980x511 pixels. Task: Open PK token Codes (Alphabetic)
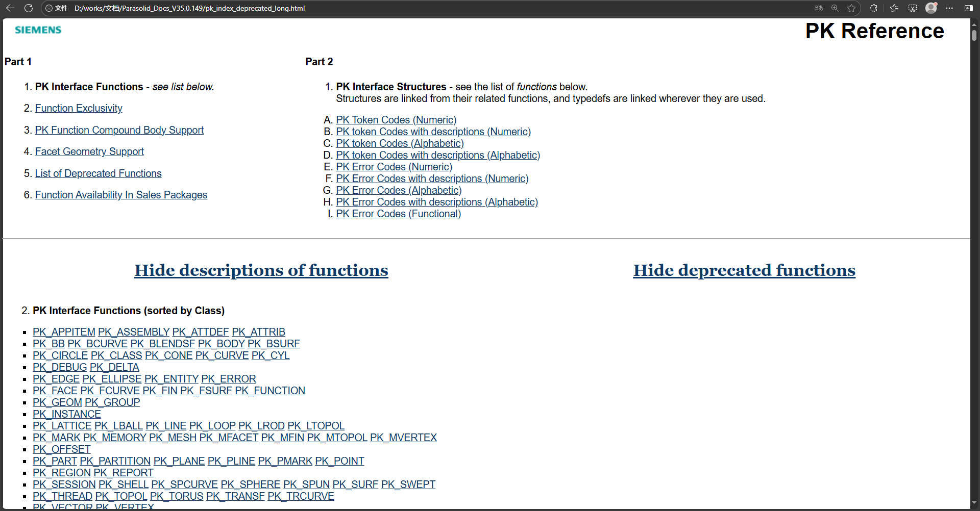coord(400,143)
